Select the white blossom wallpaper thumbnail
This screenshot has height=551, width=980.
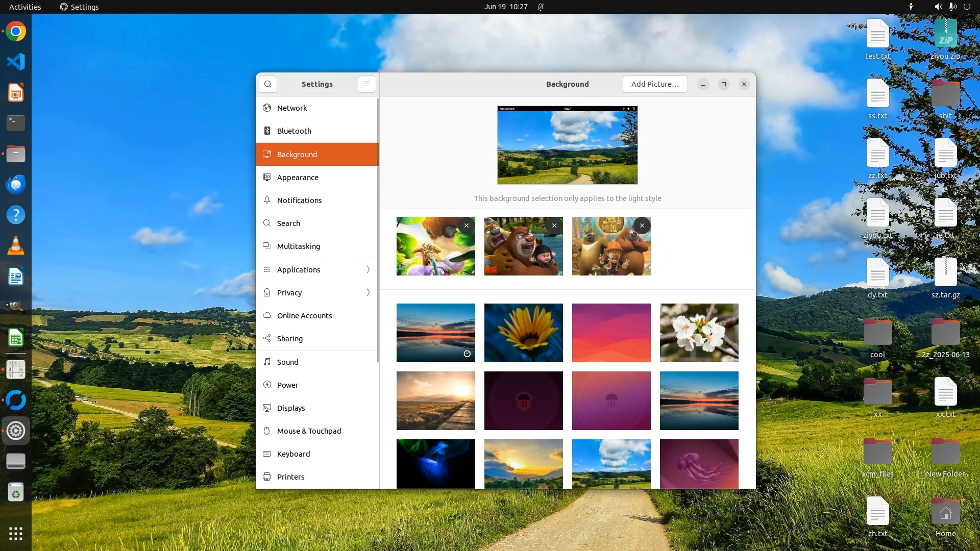[x=699, y=333]
